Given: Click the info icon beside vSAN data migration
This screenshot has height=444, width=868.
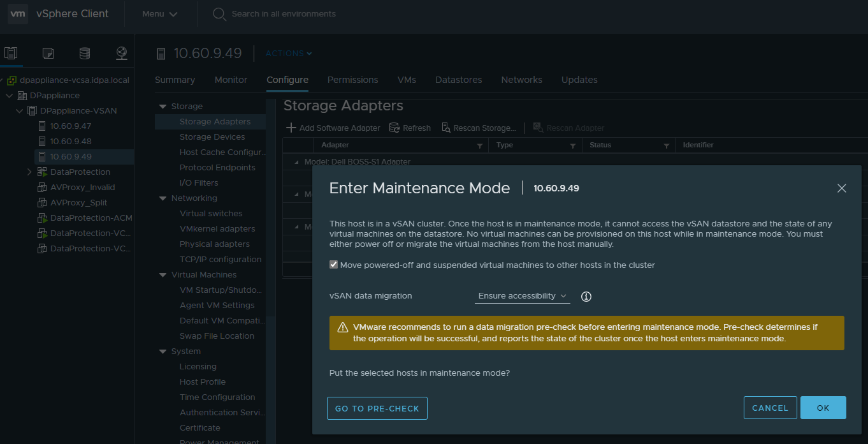Looking at the screenshot, I should (x=586, y=296).
